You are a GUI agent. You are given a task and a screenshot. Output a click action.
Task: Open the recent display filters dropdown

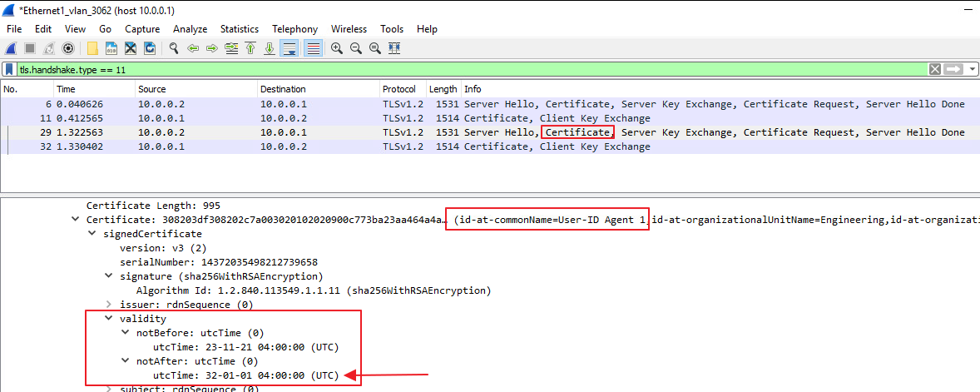tap(973, 69)
